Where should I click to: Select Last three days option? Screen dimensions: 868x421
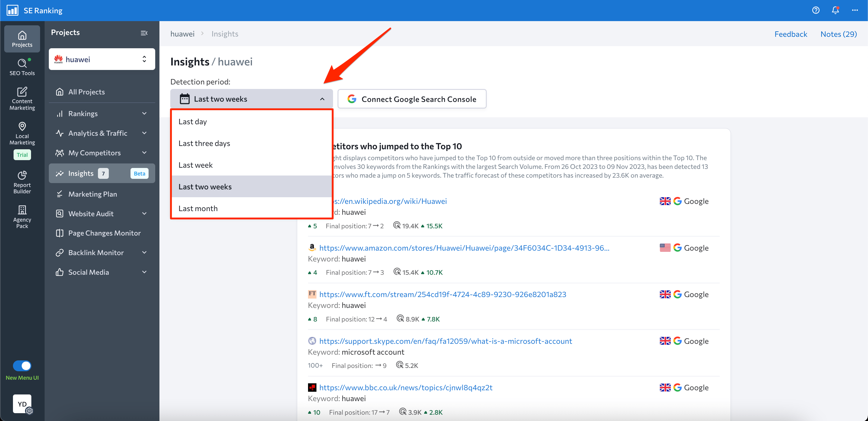pyautogui.click(x=251, y=143)
